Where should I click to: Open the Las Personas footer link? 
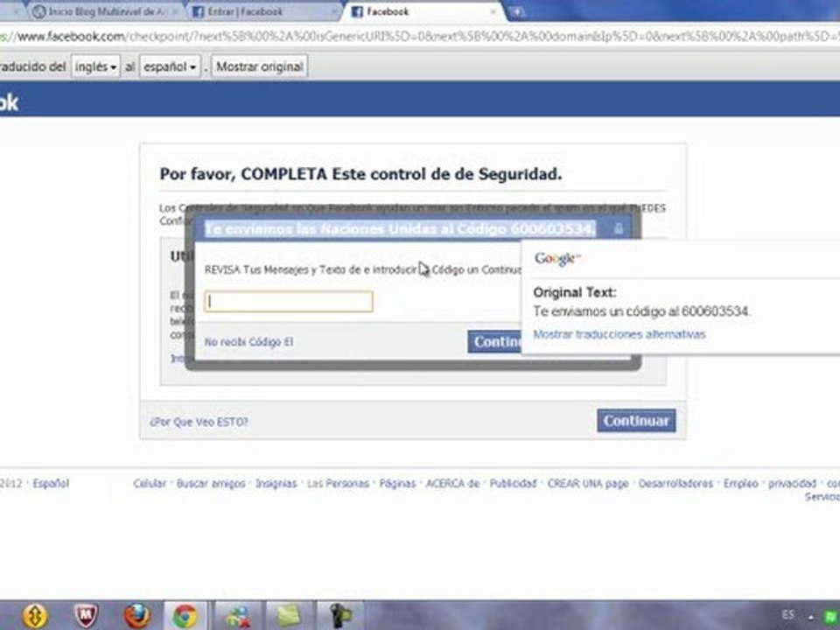click(x=338, y=483)
